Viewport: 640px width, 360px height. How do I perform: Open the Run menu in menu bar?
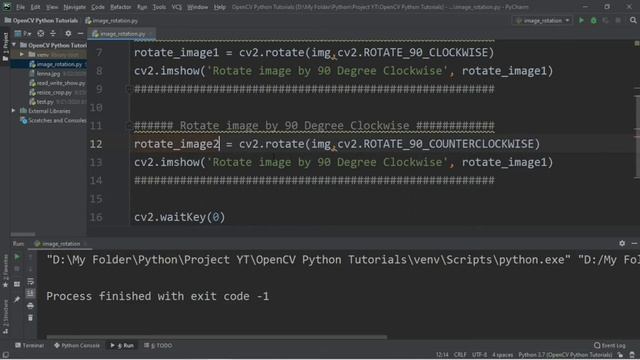pyautogui.click(x=142, y=7)
